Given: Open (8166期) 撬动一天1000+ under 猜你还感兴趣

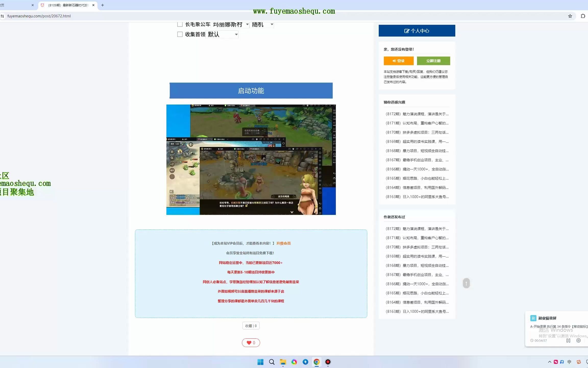Looking at the screenshot, I should pyautogui.click(x=417, y=169).
